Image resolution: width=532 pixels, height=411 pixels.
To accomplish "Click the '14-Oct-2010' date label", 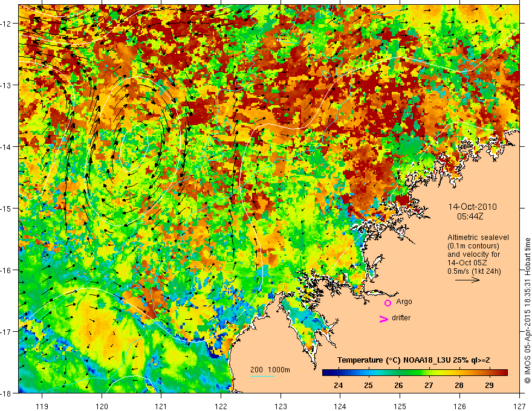I will pos(472,207).
